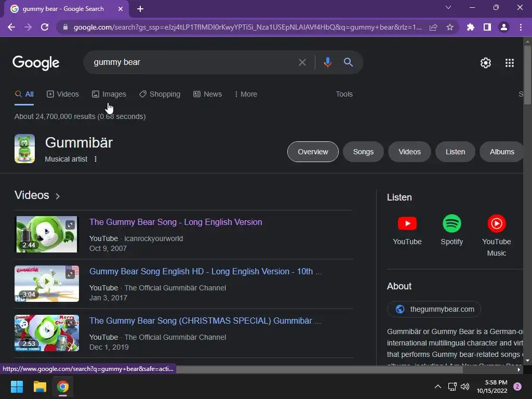Open the volume tray icon
This screenshot has width=532, height=399.
(465, 387)
